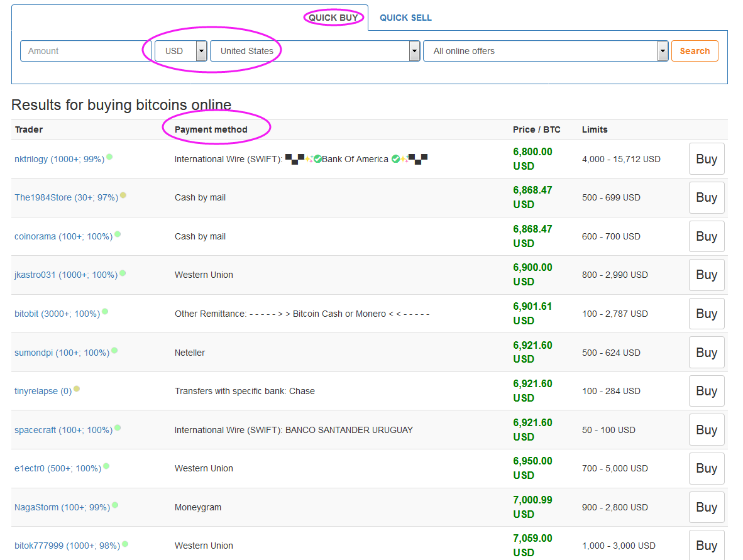
Task: Click the orange Search button
Action: 695,51
